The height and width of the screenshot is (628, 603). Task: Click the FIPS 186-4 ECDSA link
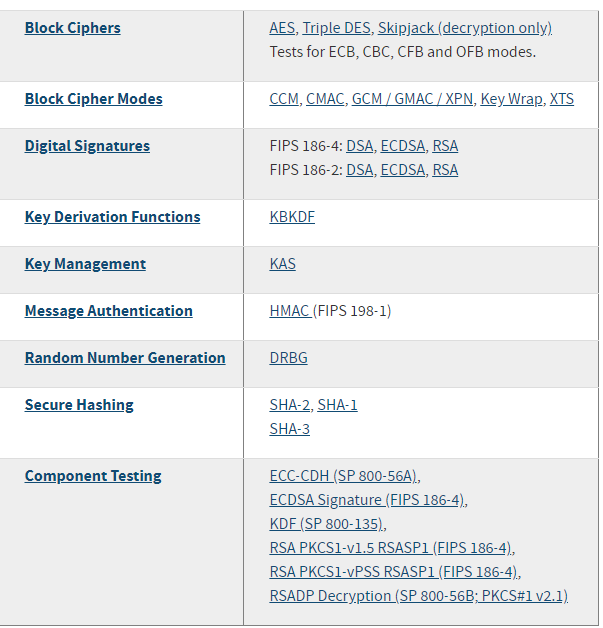coord(402,146)
